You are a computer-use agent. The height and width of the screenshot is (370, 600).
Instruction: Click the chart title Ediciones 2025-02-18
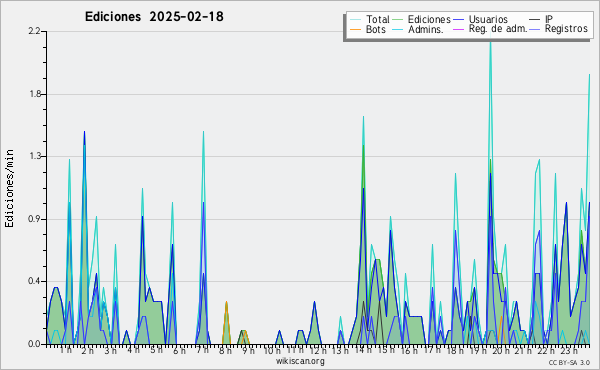click(x=154, y=17)
